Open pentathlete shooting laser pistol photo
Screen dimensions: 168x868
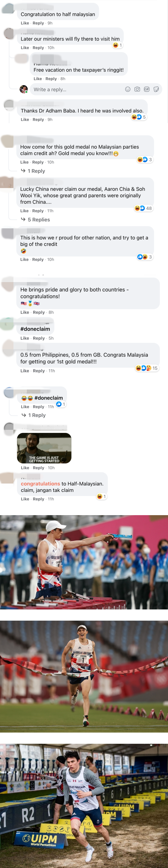pyautogui.click(x=84, y=562)
